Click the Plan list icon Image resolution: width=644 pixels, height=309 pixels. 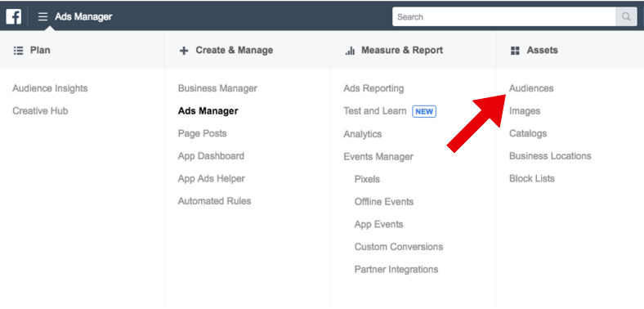point(18,51)
